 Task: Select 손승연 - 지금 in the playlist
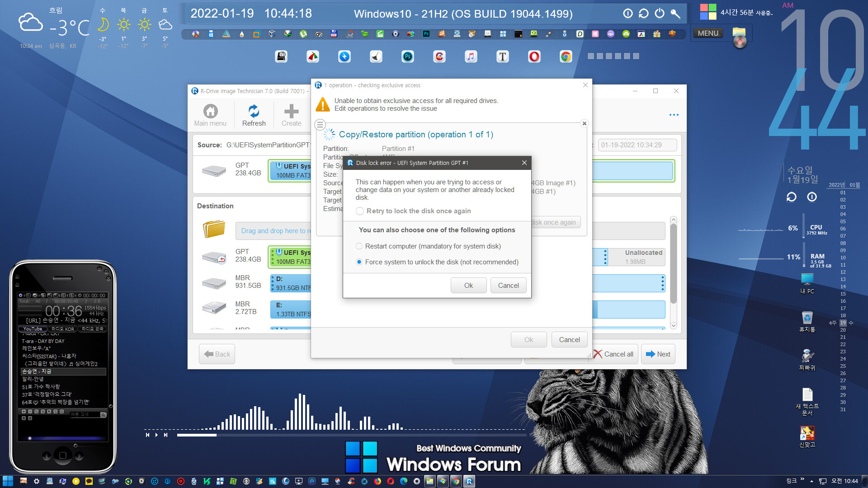(x=63, y=371)
